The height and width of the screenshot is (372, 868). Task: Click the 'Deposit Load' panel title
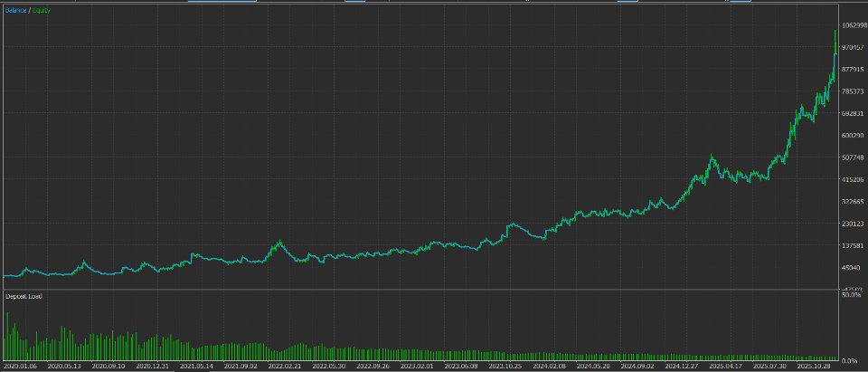(x=24, y=296)
